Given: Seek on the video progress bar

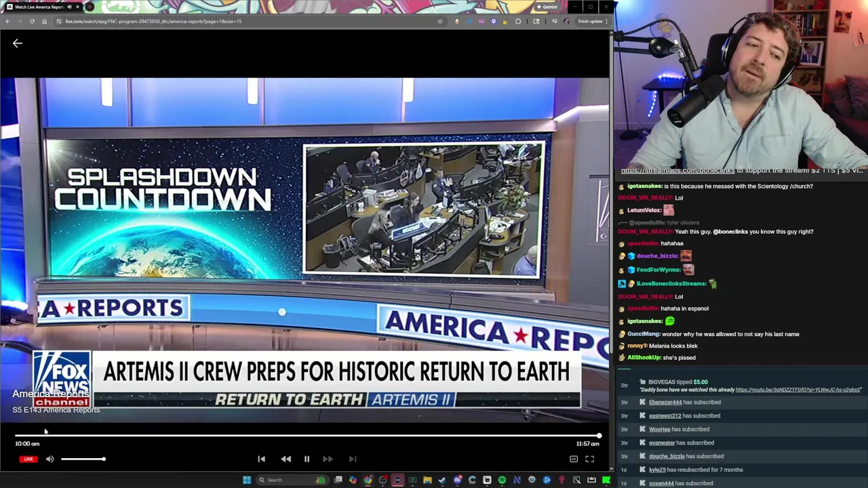Looking at the screenshot, I should point(307,436).
